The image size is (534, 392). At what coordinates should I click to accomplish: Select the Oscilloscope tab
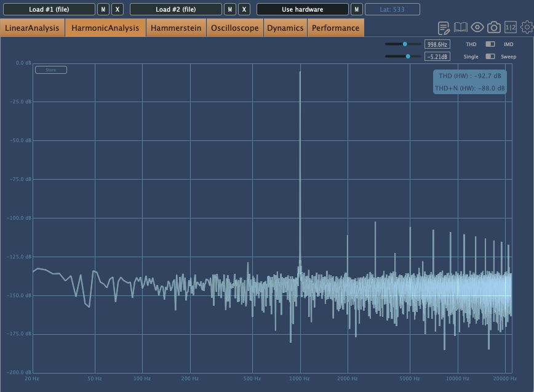click(234, 28)
